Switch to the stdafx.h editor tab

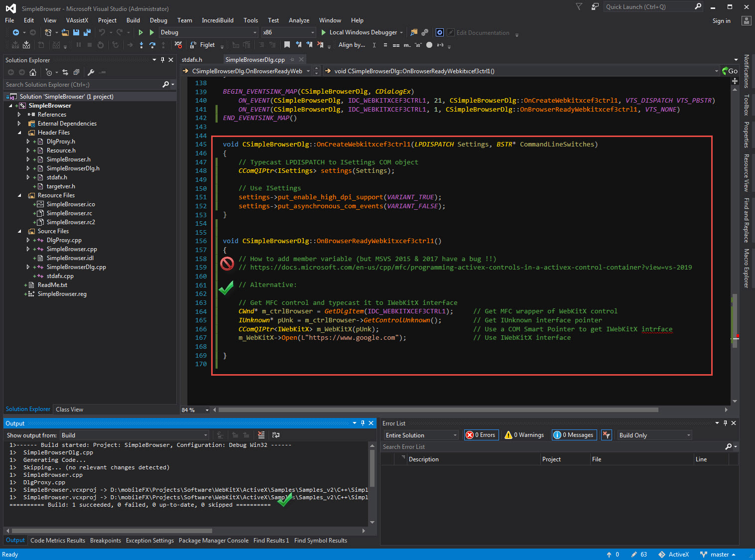pos(192,60)
